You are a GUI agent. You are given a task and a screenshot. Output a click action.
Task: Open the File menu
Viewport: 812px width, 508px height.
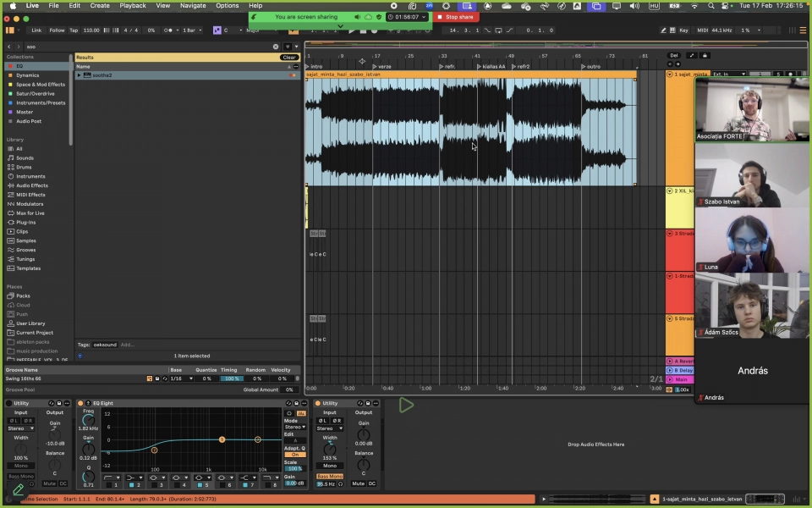(53, 5)
